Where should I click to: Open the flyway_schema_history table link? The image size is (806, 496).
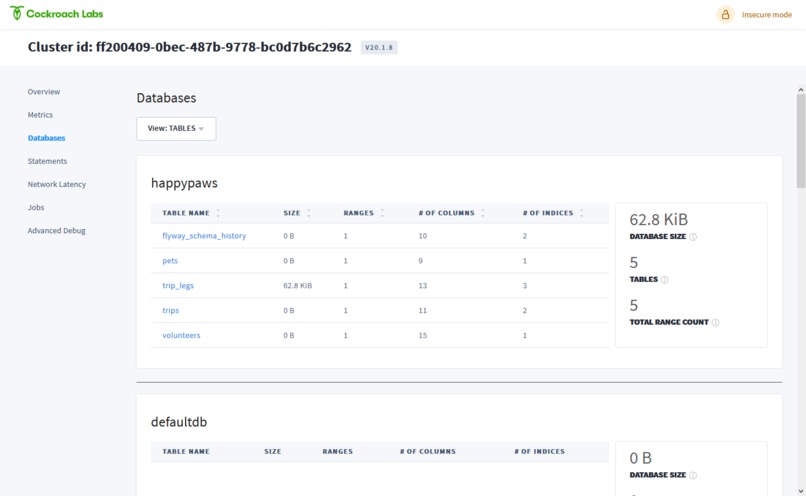pos(204,235)
